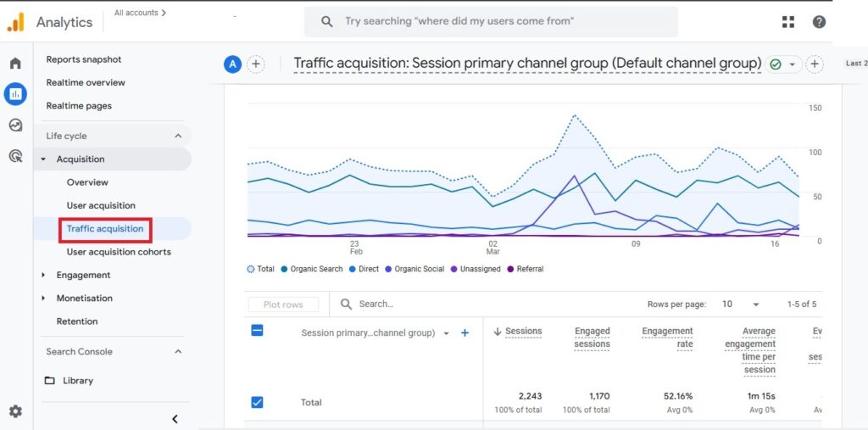This screenshot has height=430, width=868.
Task: Open the Google apps grid icon
Action: [788, 22]
